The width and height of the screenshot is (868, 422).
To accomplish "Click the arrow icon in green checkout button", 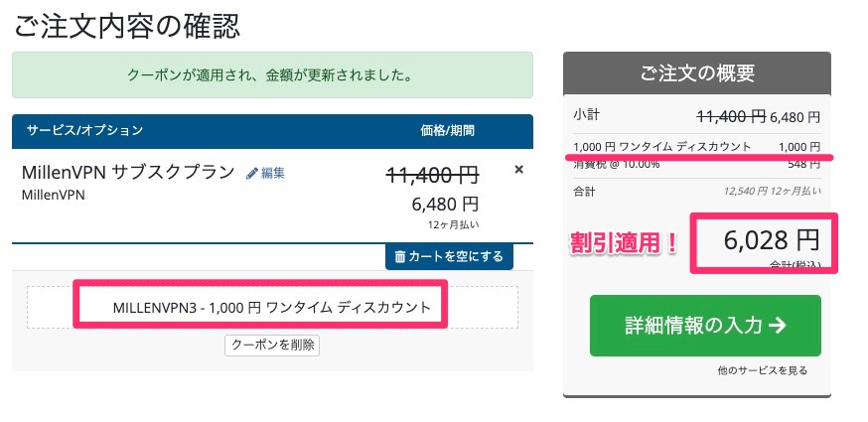I will pos(778,325).
